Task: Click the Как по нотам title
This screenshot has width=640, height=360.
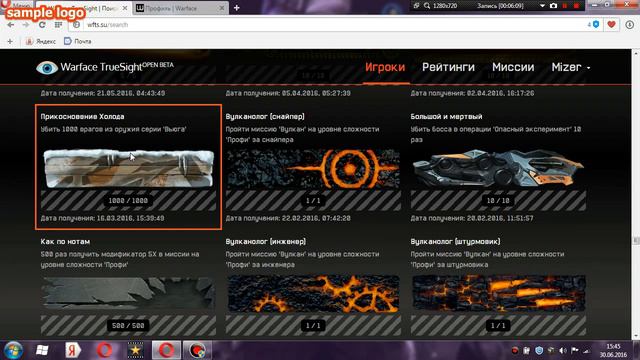Action: click(x=65, y=241)
